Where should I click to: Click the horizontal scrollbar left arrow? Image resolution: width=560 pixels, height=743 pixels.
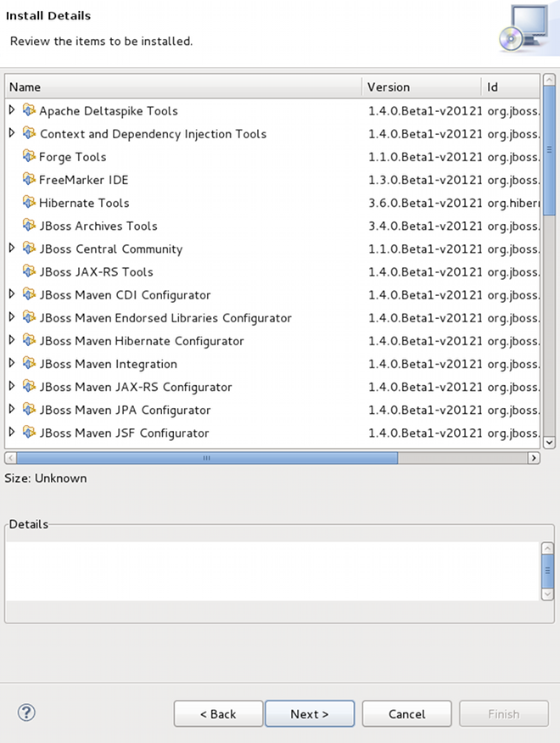pyautogui.click(x=10, y=458)
